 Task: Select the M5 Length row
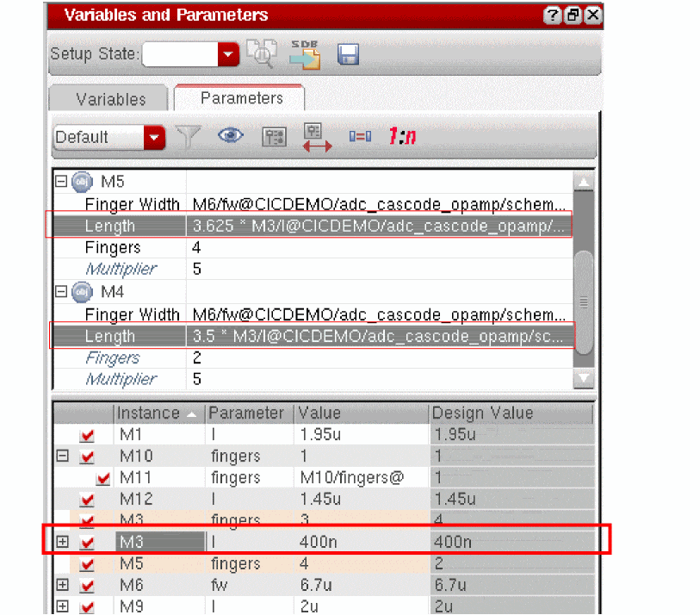[x=313, y=226]
